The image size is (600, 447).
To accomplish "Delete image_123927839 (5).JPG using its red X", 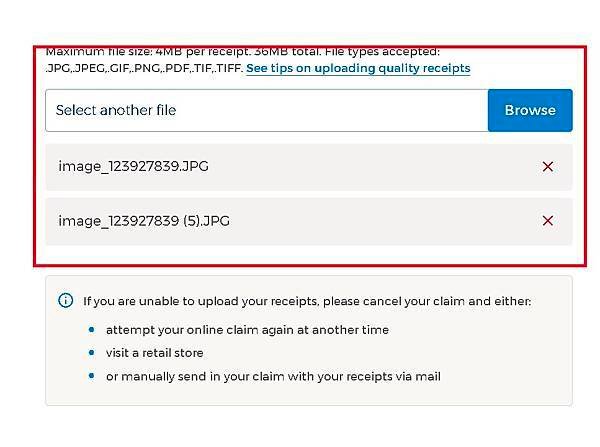I will pyautogui.click(x=548, y=221).
